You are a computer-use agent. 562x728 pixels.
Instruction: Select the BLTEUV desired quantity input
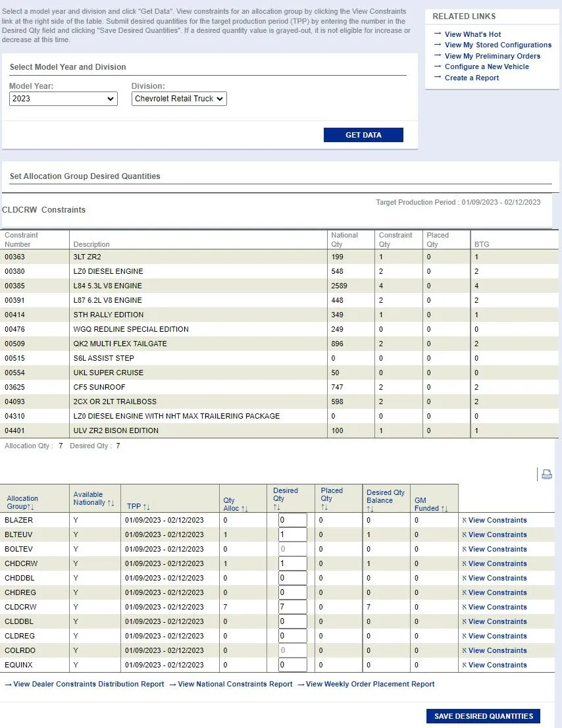292,534
